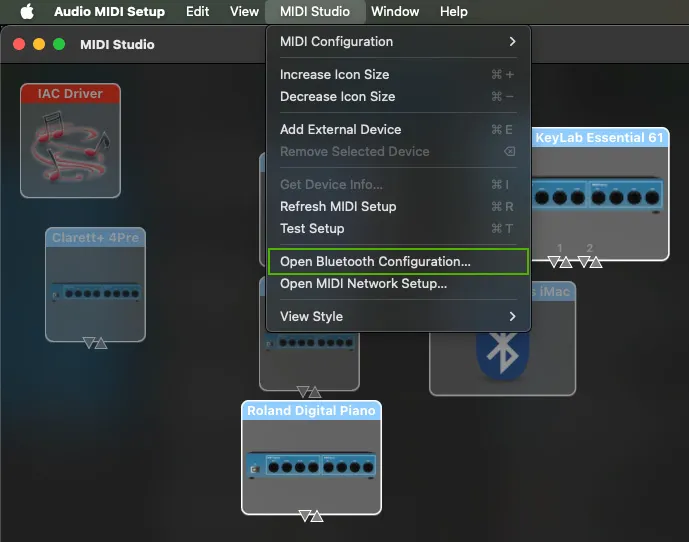Close the MIDI Studio window
This screenshot has width=689, height=542.
coord(19,44)
